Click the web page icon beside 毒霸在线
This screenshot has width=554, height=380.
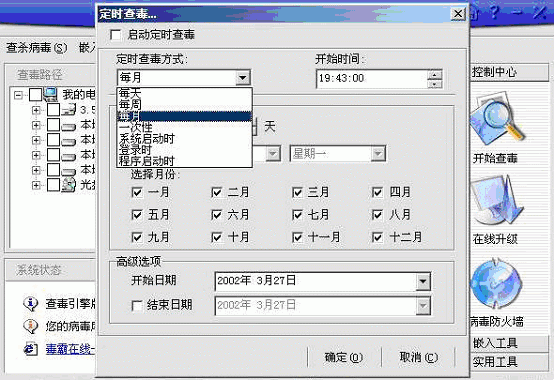pyautogui.click(x=30, y=349)
